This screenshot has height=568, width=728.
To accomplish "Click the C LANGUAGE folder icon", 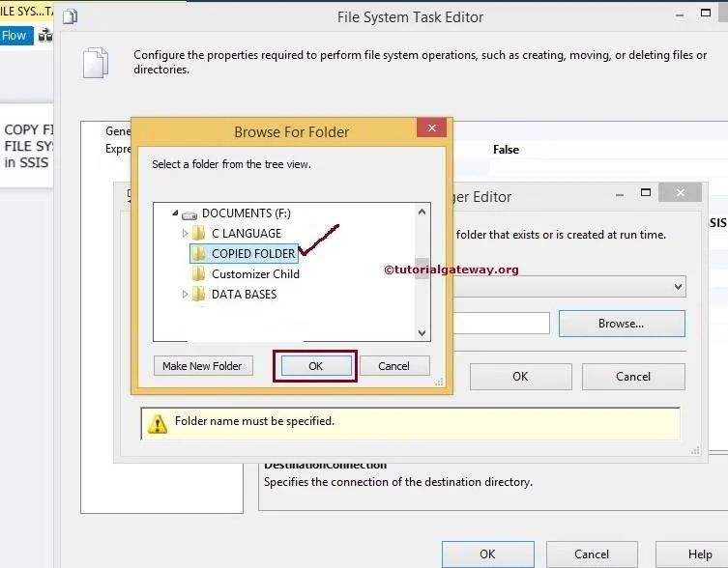I will [199, 233].
